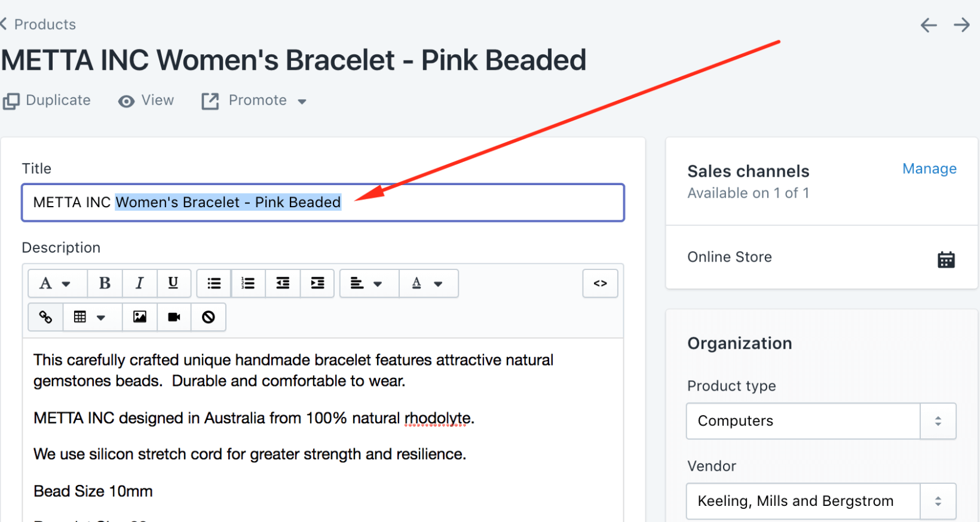Create a bulleted list

click(x=213, y=283)
